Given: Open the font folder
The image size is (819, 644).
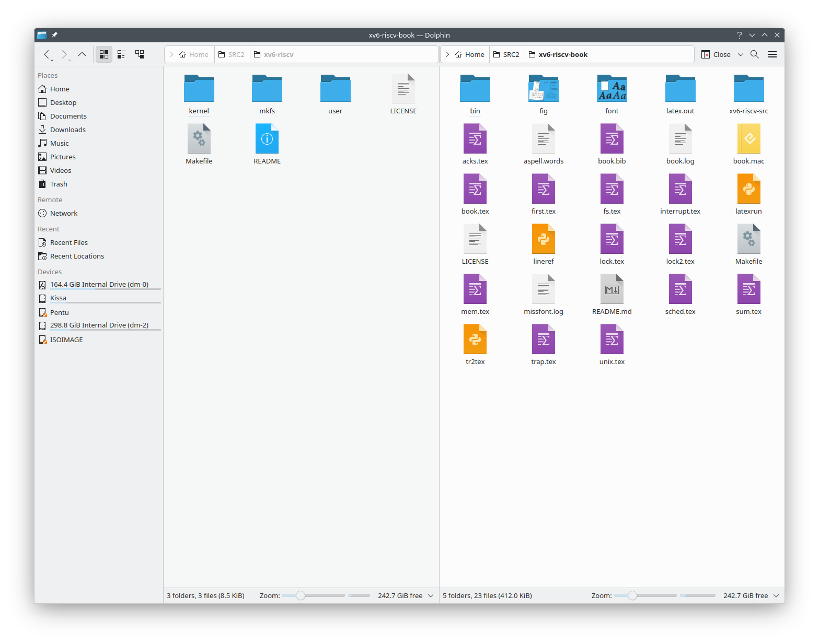Looking at the screenshot, I should coord(612,89).
